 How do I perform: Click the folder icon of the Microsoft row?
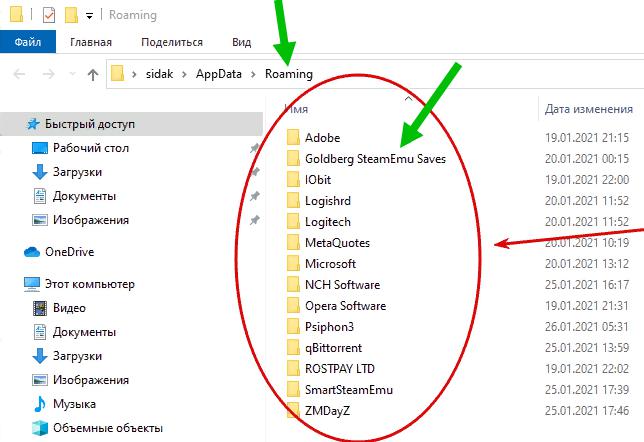(293, 263)
